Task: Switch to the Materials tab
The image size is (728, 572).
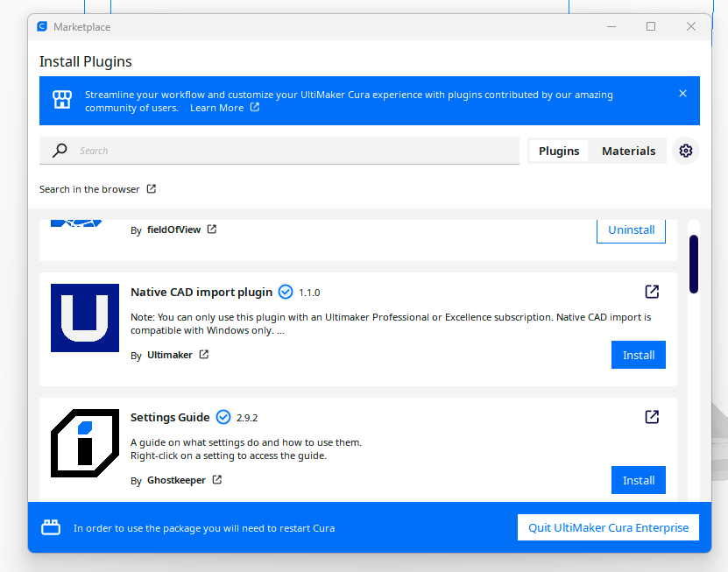Action: click(628, 151)
